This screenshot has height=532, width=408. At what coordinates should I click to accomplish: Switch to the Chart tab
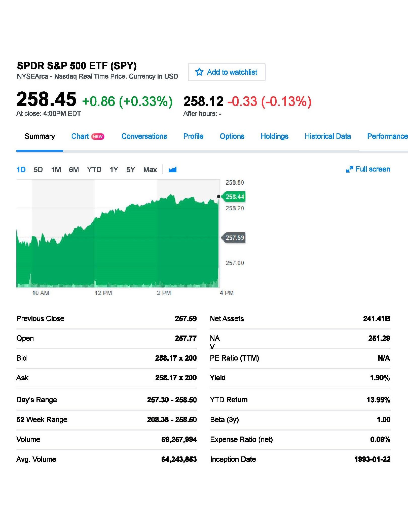(80, 136)
